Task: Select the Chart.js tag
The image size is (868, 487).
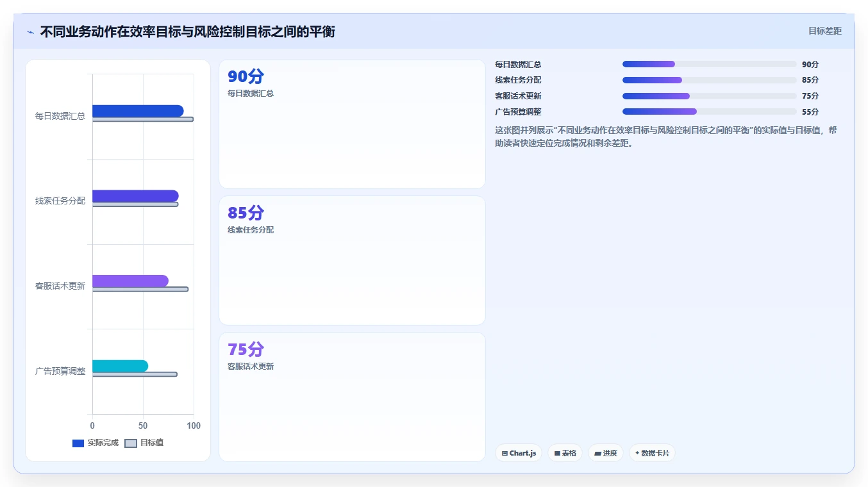Action: [519, 453]
